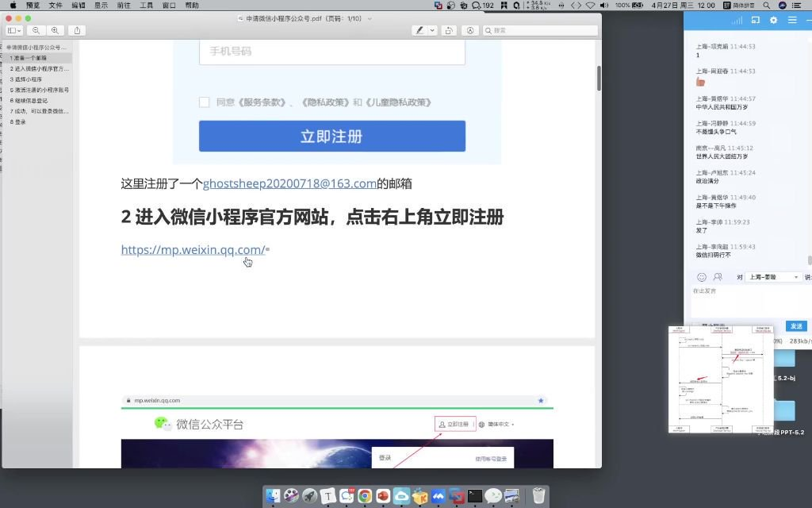Screen dimensions: 812x508
Task: Select chat message 中华人民共和国万岁
Action: (722, 107)
